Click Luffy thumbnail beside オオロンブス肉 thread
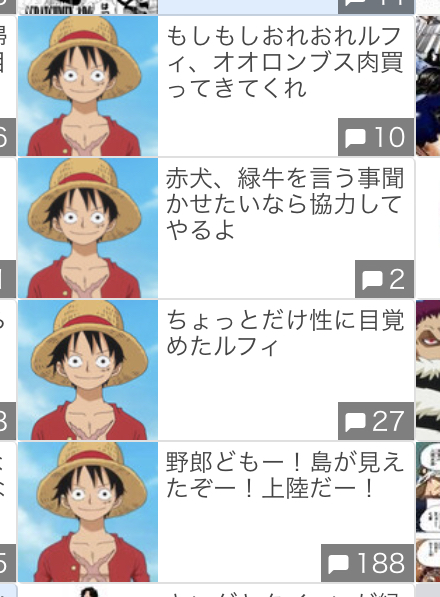Image resolution: width=440 pixels, height=597 pixels. (x=88, y=86)
